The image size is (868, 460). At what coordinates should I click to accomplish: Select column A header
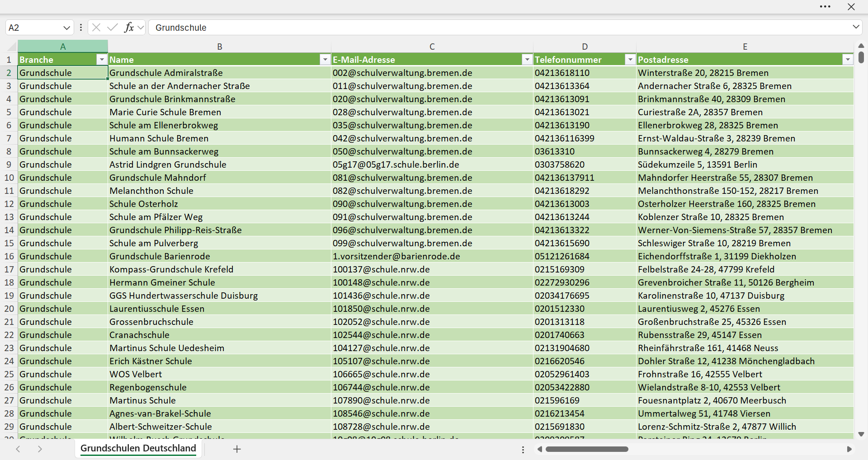[63, 47]
